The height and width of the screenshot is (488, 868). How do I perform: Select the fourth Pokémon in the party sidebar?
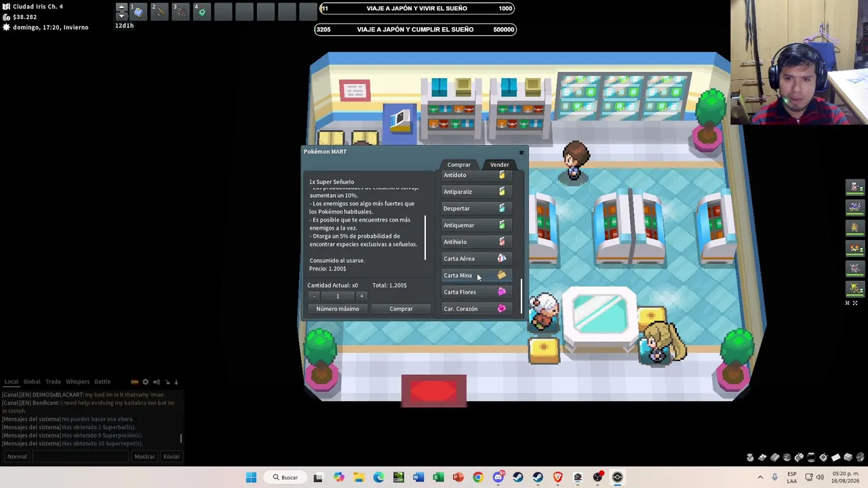855,248
